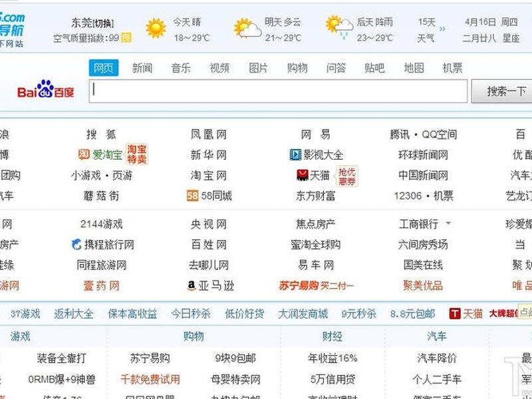
Task: Select the 视频 search tab
Action: coord(219,68)
